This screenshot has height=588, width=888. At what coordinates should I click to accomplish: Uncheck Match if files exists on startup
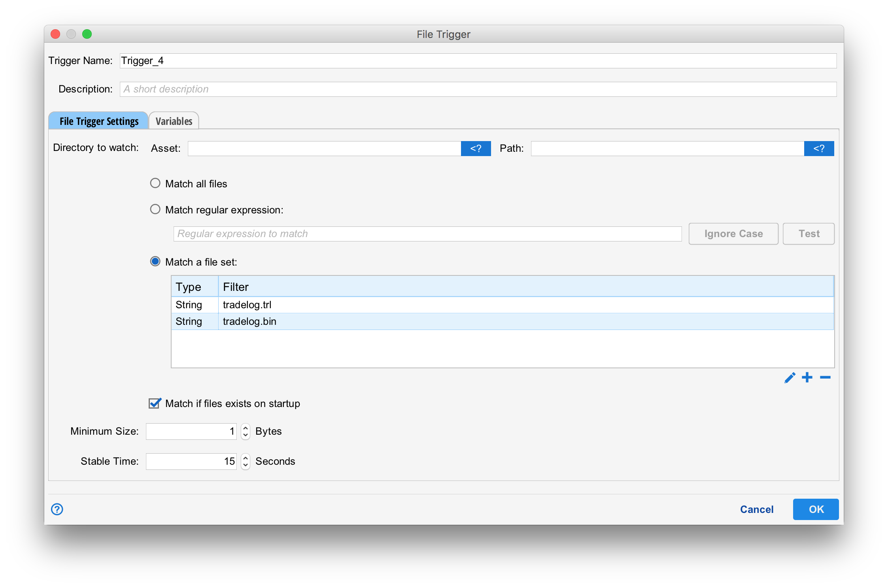(x=155, y=403)
